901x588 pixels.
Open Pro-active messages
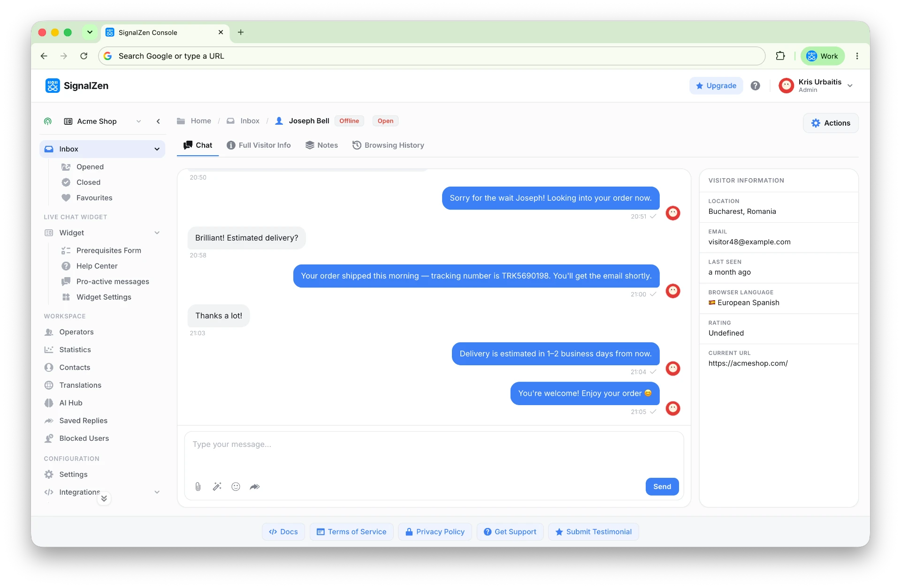pos(113,281)
